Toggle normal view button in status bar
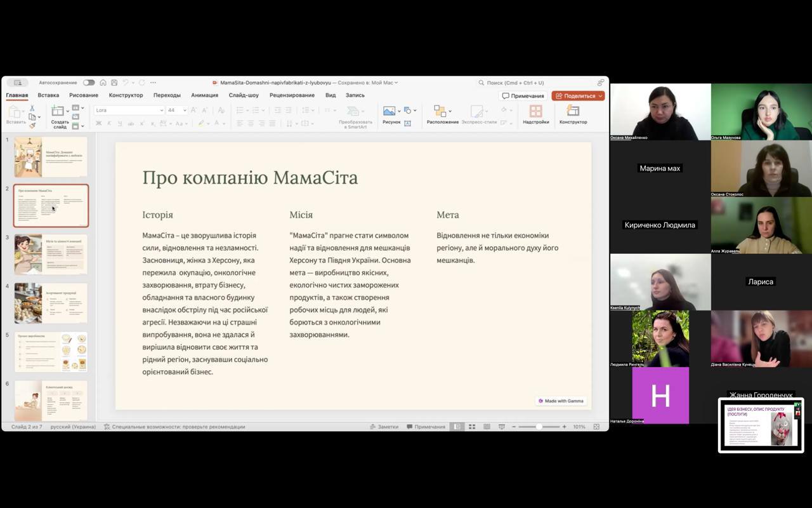812x508 pixels. [x=456, y=427]
